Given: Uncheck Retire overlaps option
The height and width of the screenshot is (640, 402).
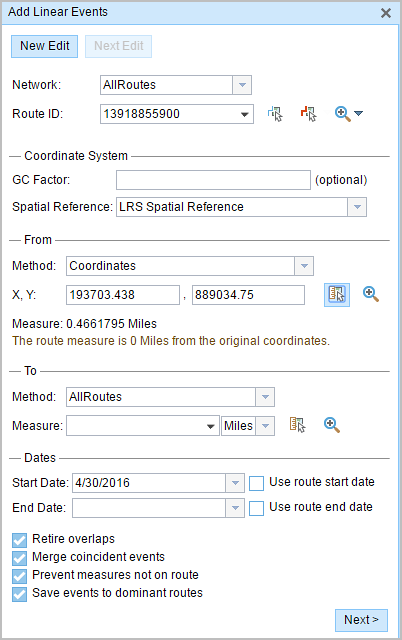Looking at the screenshot, I should click(19, 540).
